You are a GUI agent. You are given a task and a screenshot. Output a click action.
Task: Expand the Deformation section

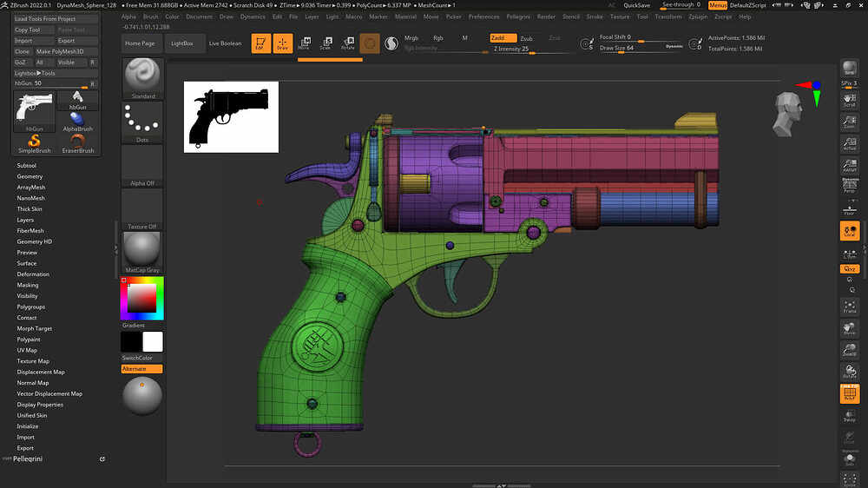[x=33, y=274]
